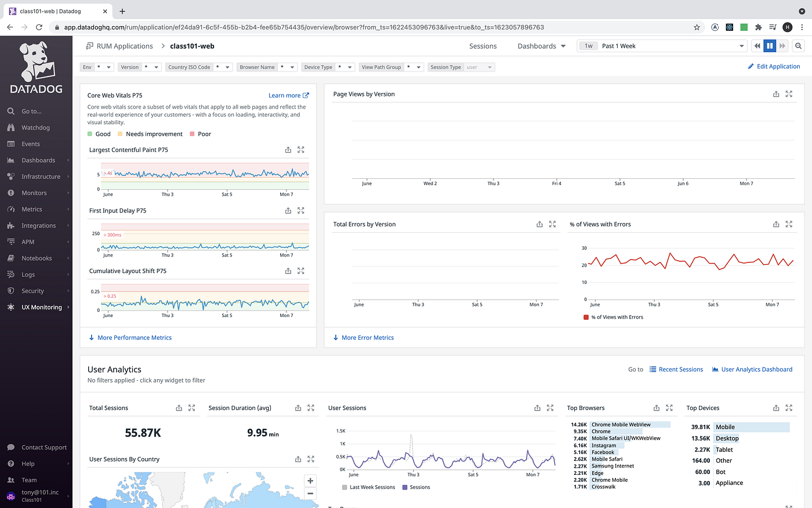Export the First Input Delay P75 widget
Viewport: 812px width, 508px height.
click(288, 211)
